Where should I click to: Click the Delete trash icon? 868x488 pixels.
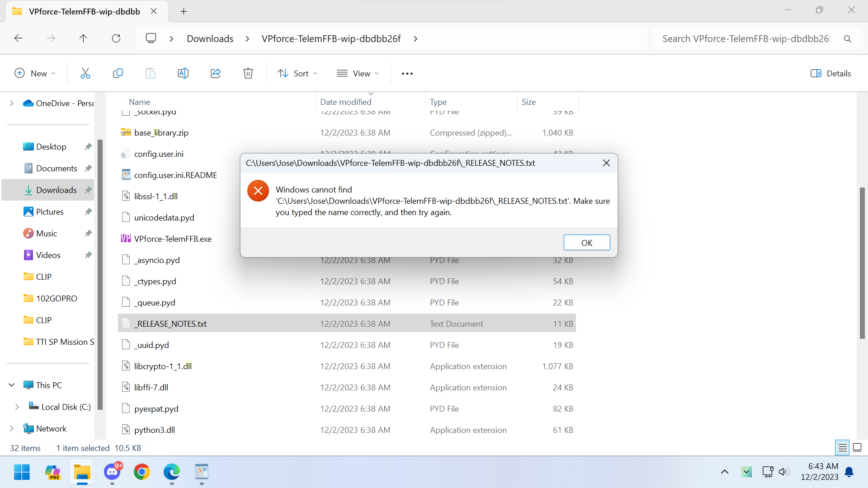(248, 73)
